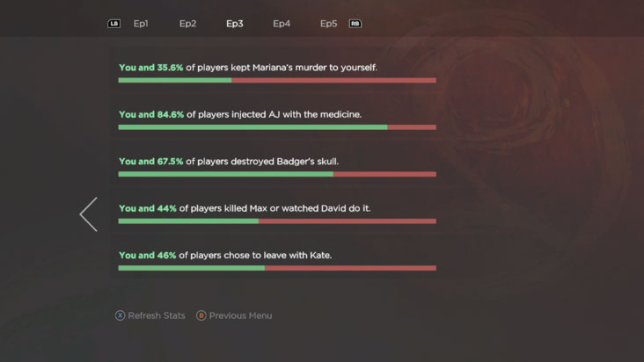This screenshot has height=362, width=644.
Task: Click the AJ medicine stat bar
Action: tap(277, 127)
